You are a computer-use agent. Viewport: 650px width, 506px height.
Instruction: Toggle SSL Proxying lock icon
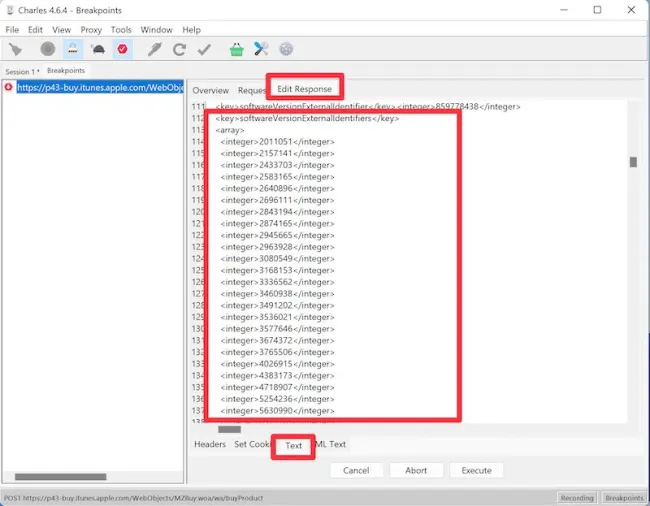(73, 49)
